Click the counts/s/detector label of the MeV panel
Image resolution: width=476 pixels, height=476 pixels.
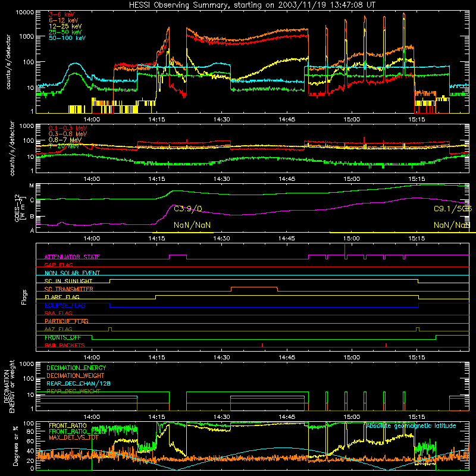point(12,148)
